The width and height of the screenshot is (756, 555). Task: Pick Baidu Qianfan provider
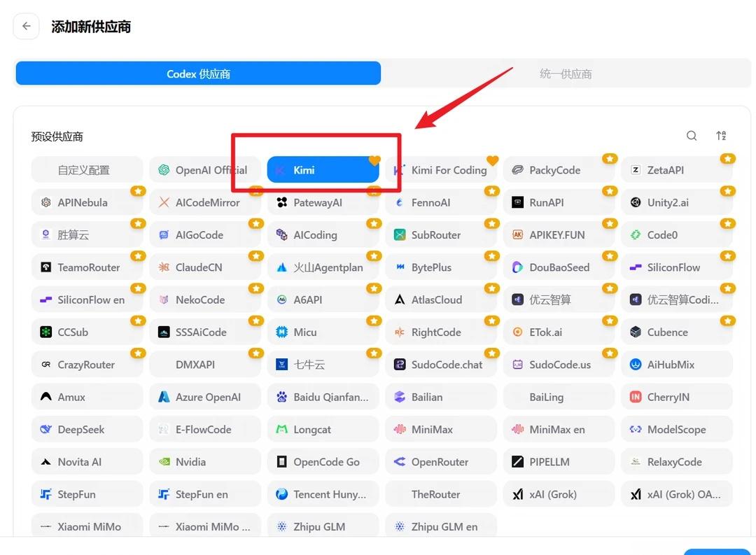pyautogui.click(x=323, y=397)
